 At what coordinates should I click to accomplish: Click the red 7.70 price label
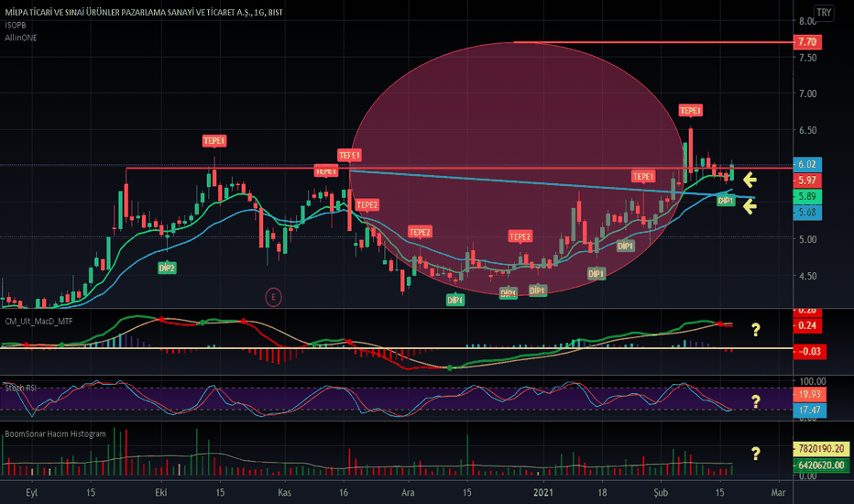(x=807, y=42)
